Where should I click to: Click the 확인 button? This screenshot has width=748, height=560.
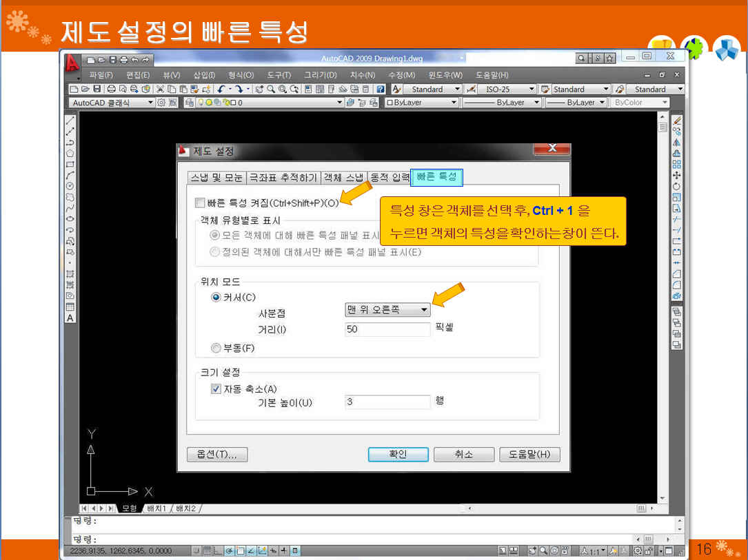coord(398,455)
